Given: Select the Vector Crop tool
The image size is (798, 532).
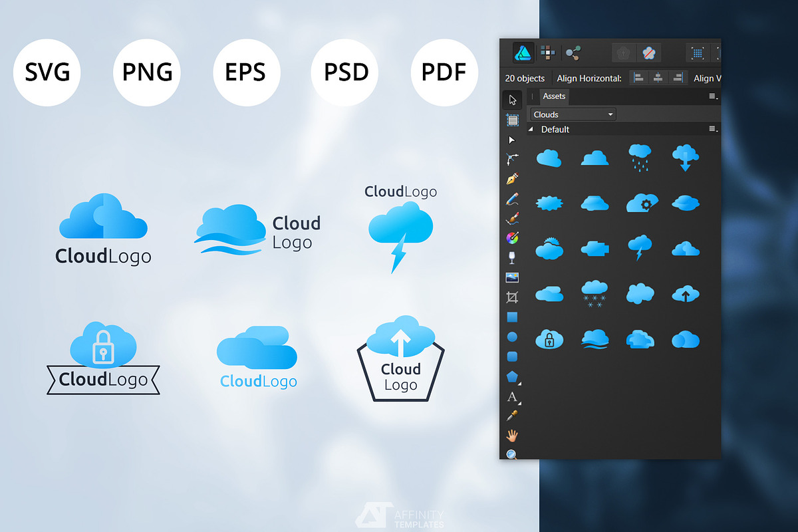Looking at the screenshot, I should pyautogui.click(x=512, y=297).
